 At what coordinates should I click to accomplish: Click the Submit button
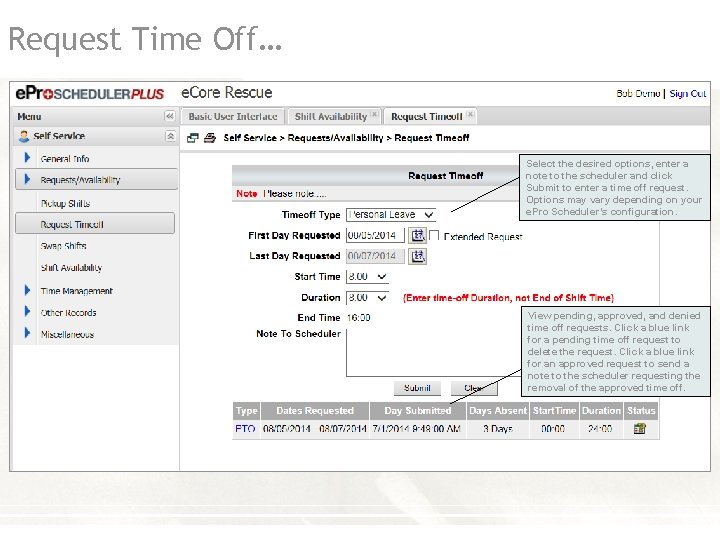coord(417,388)
